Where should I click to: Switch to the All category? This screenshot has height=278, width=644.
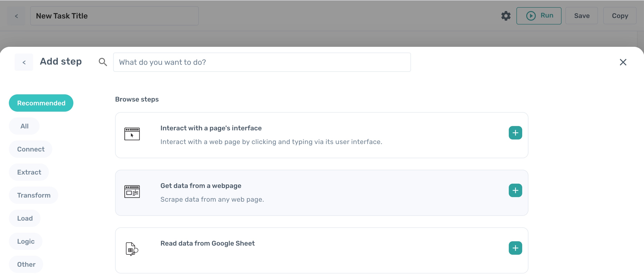tap(24, 126)
